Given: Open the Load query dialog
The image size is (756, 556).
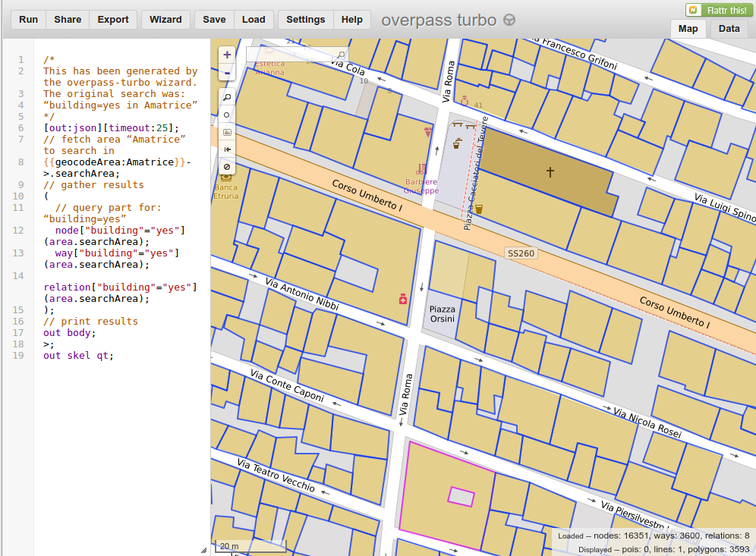Looking at the screenshot, I should [x=254, y=20].
